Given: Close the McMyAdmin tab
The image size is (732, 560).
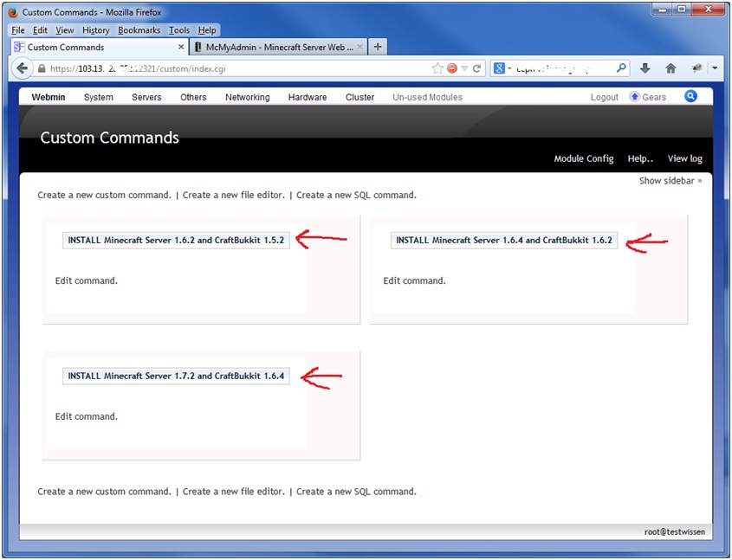Looking at the screenshot, I should coord(360,47).
